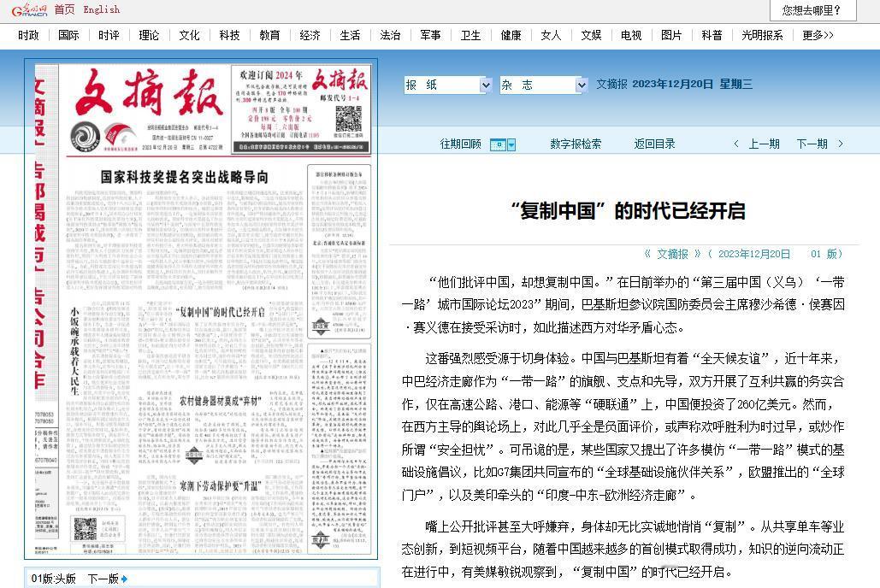Click the 文摘报 source link under title

pyautogui.click(x=672, y=254)
